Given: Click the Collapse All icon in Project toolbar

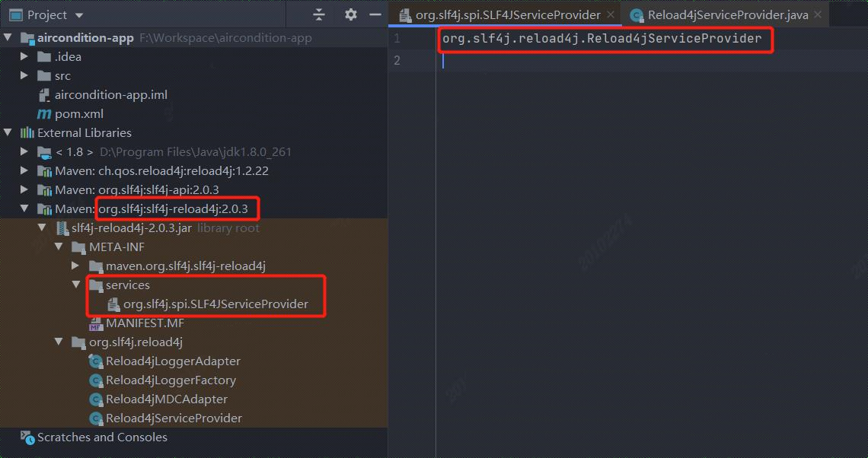Looking at the screenshot, I should tap(319, 15).
